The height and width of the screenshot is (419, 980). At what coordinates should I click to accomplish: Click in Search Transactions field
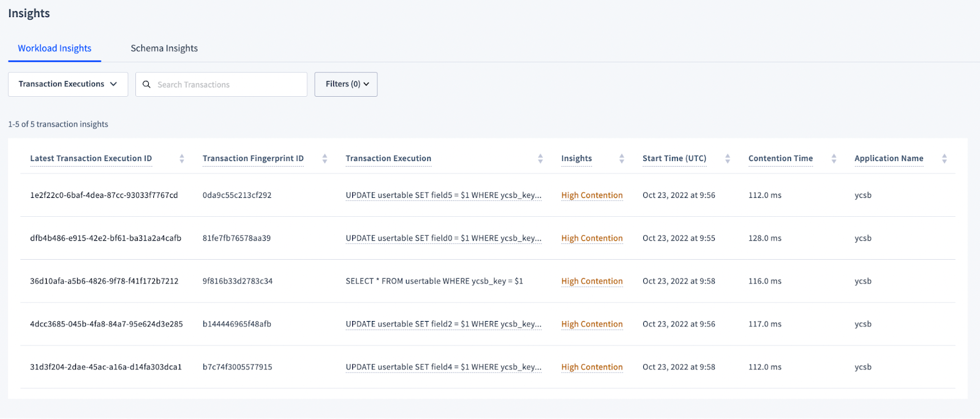click(230, 85)
